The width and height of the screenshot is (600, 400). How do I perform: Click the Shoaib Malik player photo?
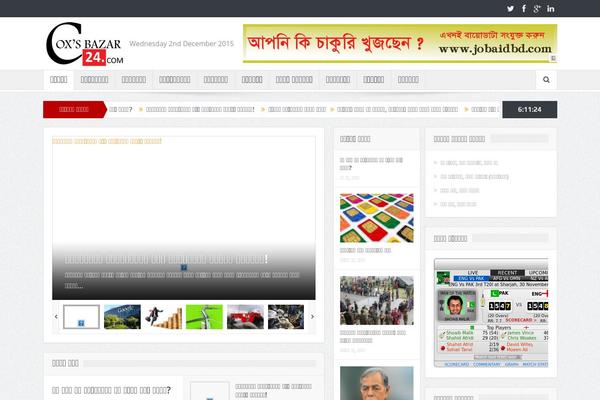coord(457,305)
